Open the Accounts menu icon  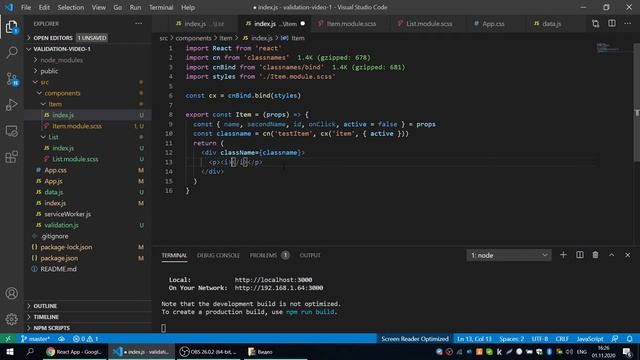click(x=11, y=293)
